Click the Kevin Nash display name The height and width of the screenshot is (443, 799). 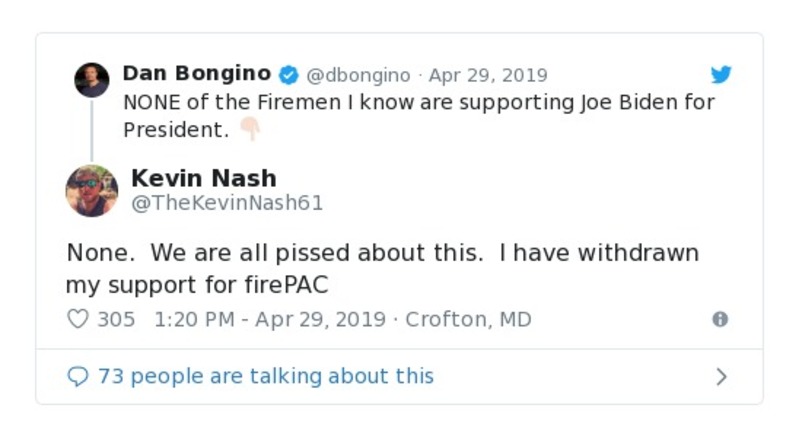203,179
